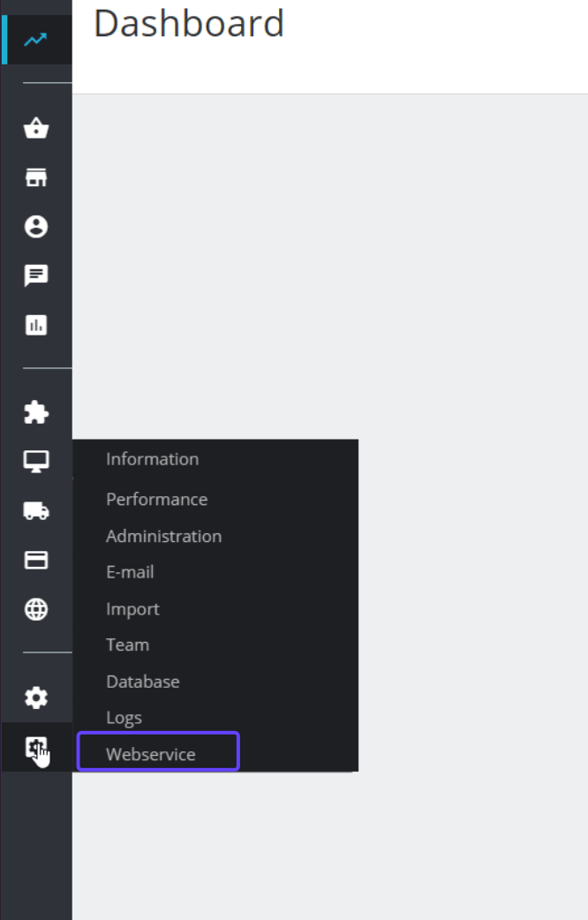Open the Information menu entry

click(x=152, y=459)
